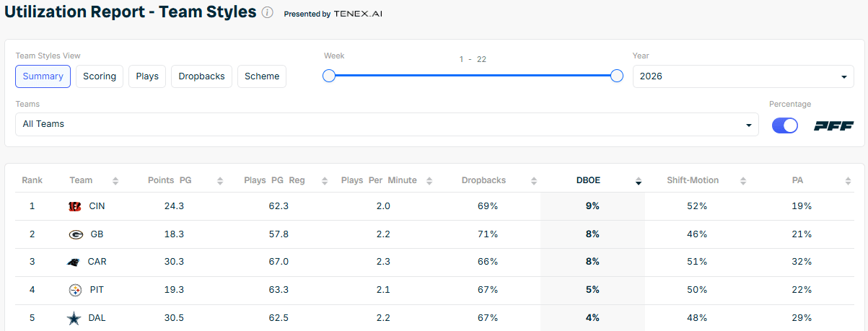This screenshot has height=331, width=868.
Task: Click the Dallas Cowboys star logo
Action: click(75, 317)
